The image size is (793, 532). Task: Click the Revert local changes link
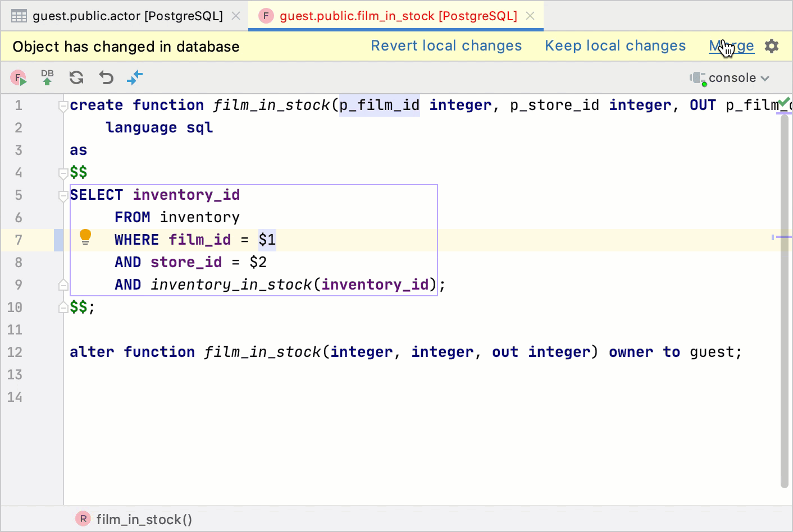(x=446, y=45)
